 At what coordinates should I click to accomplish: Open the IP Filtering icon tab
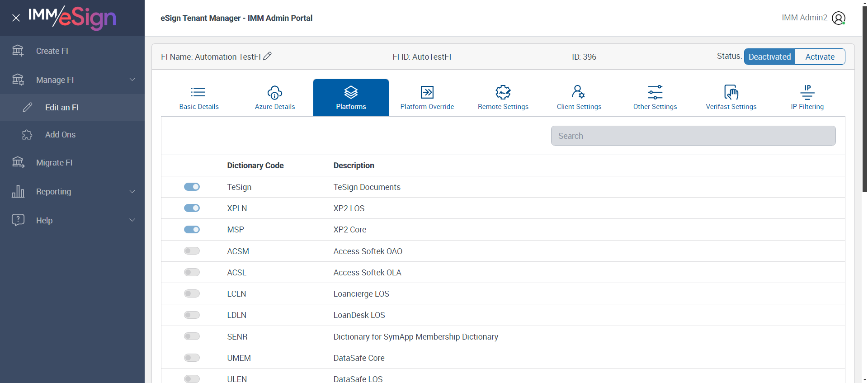pos(807,92)
